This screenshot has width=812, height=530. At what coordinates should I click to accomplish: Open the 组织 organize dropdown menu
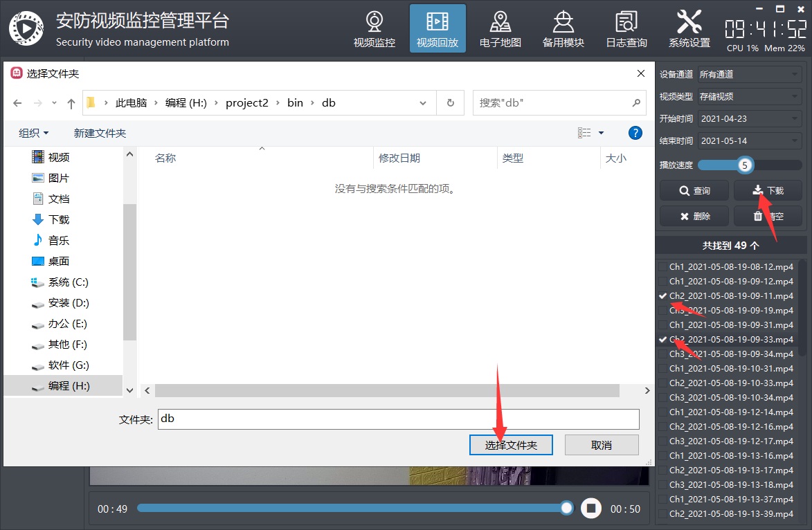pyautogui.click(x=34, y=133)
